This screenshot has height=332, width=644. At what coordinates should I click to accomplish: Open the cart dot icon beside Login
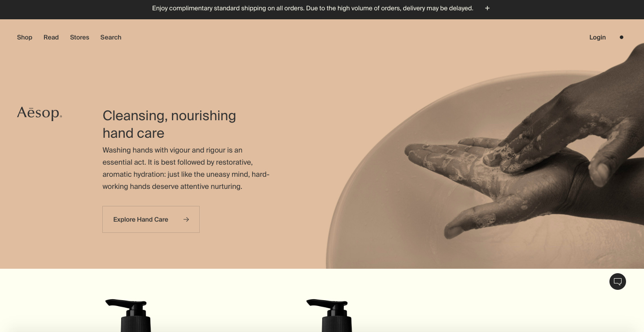click(x=622, y=37)
